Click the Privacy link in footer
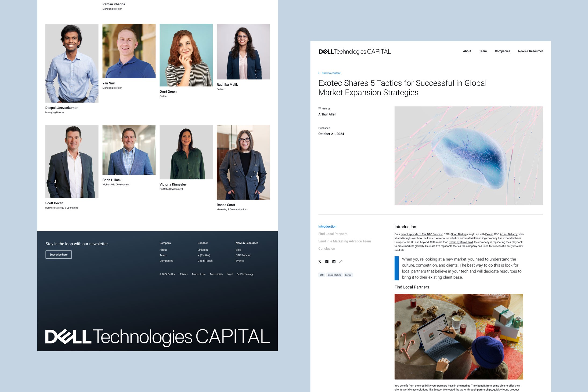 point(184,274)
